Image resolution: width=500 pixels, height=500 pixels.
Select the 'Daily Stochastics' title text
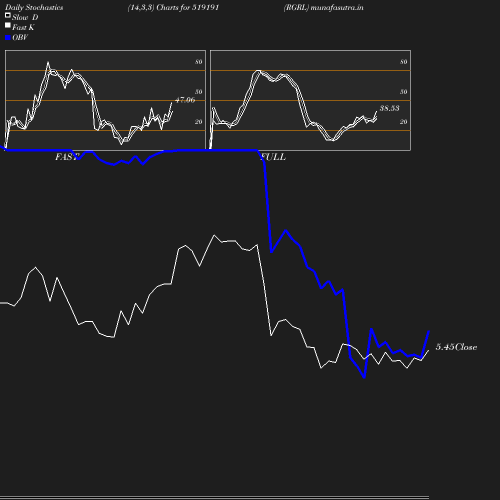34,8
